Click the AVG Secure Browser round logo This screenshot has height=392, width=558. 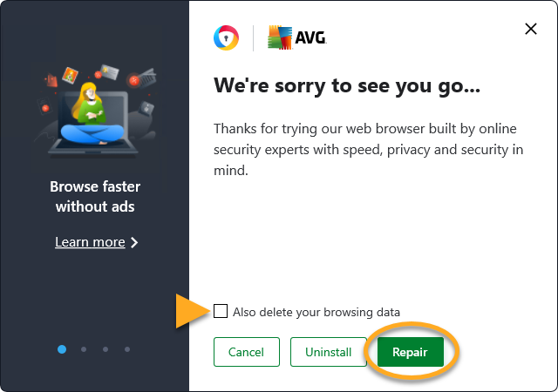[226, 37]
